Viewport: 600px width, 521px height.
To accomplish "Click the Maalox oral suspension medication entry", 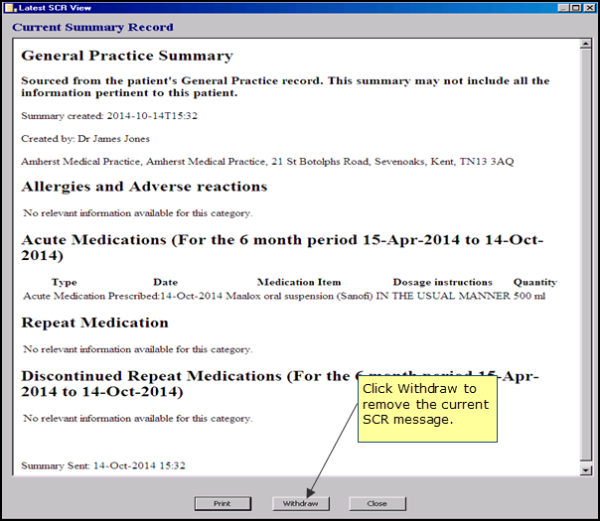I will pyautogui.click(x=283, y=296).
